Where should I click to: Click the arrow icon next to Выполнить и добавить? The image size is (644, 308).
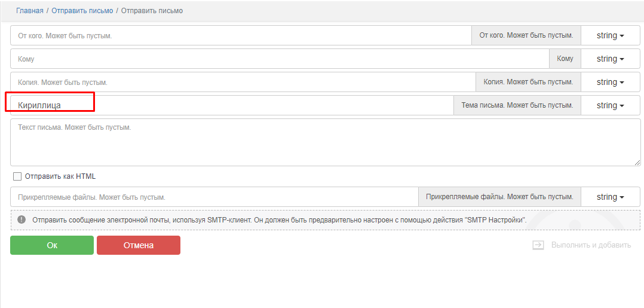pyautogui.click(x=538, y=245)
